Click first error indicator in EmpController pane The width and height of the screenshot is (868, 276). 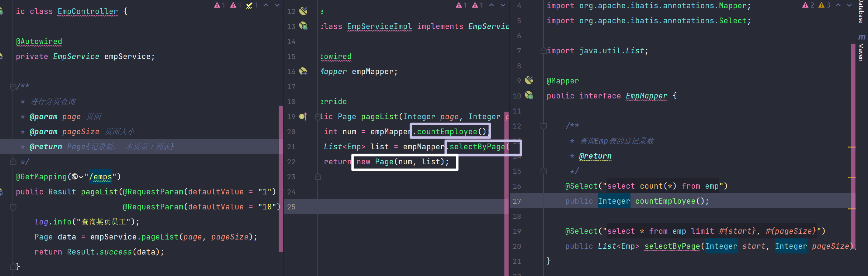(219, 5)
